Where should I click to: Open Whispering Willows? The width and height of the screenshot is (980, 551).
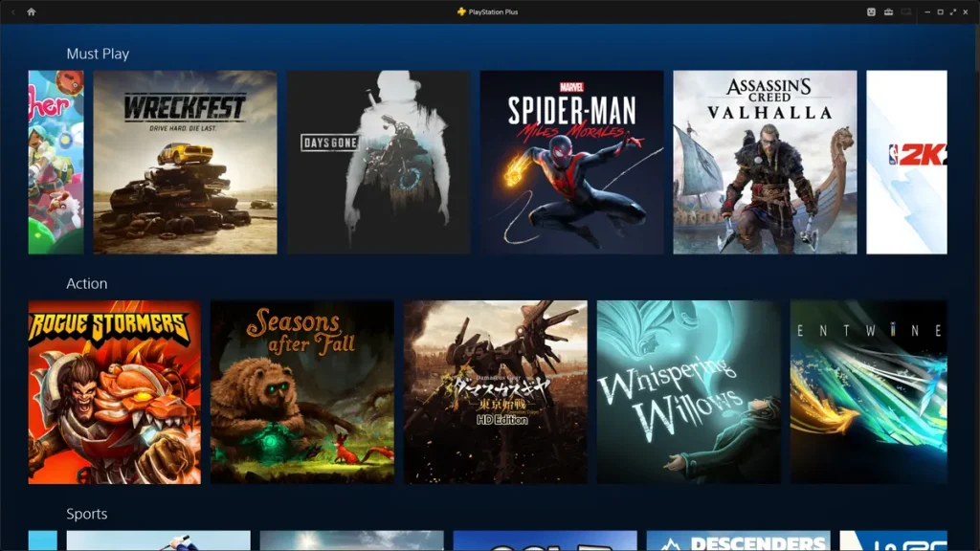click(688, 390)
